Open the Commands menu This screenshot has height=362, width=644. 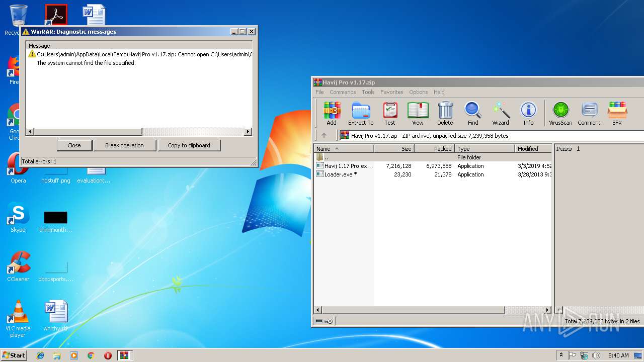[x=343, y=92]
